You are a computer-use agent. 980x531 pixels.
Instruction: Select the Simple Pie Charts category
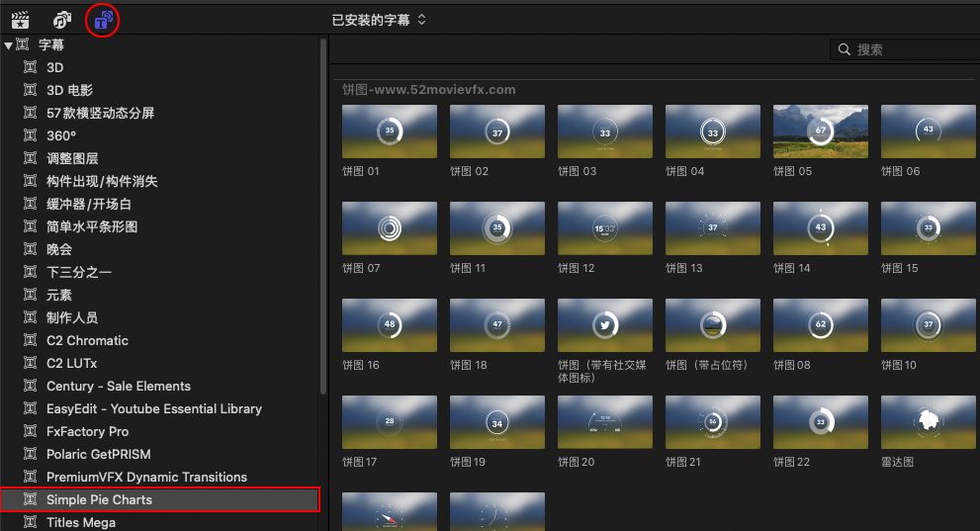coord(159,499)
